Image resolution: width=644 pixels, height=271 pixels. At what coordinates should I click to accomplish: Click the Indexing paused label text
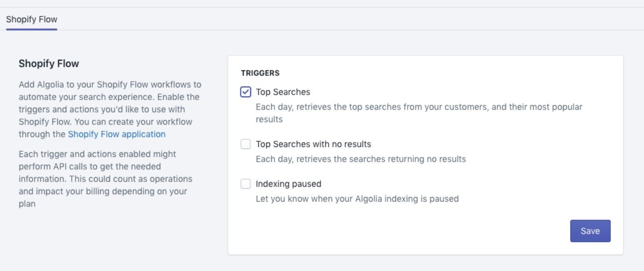[288, 183]
